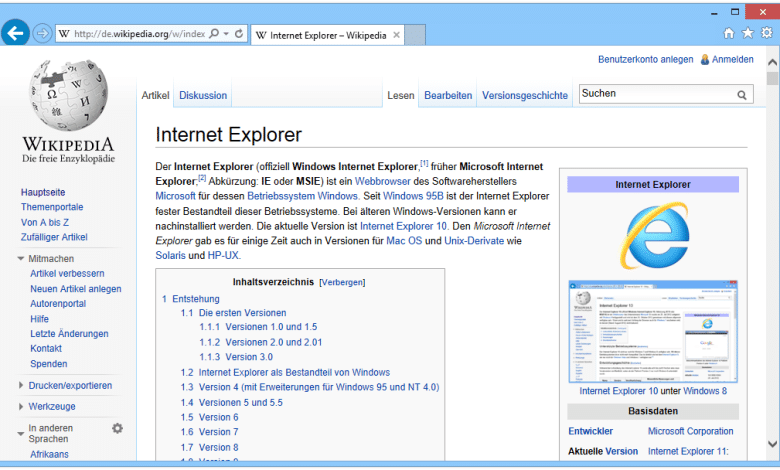Viewport: 780px width, 470px height.
Task: Click the Wikipedia search magnifier button
Action: [742, 94]
